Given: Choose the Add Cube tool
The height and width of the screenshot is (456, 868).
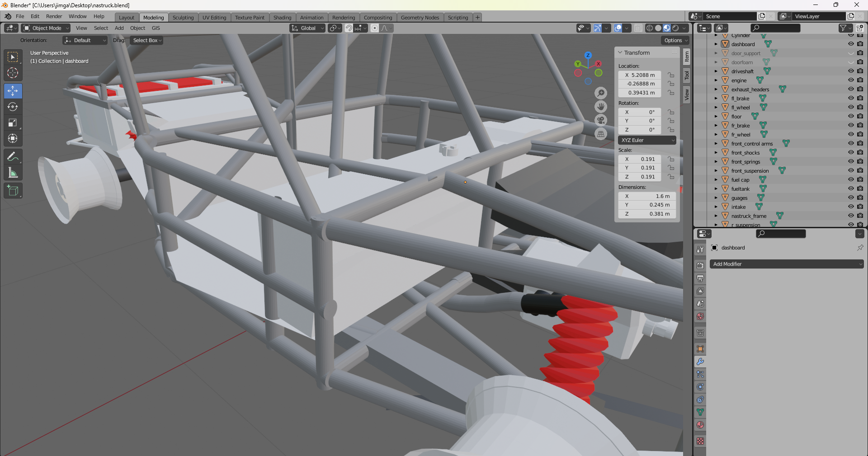Looking at the screenshot, I should [13, 191].
